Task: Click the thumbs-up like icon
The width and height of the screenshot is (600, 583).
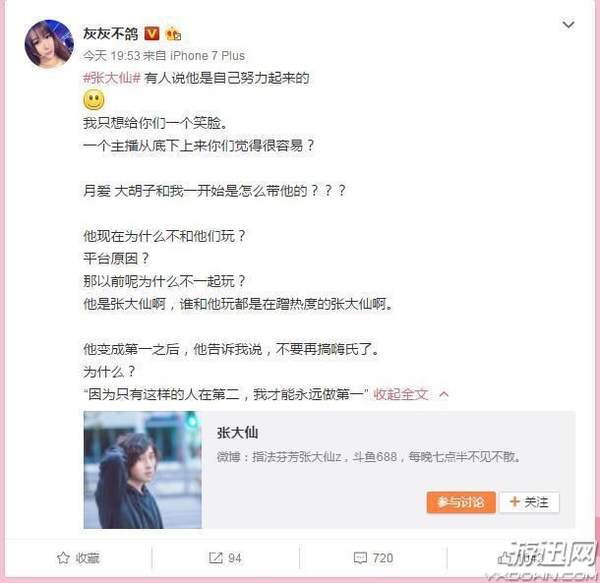Action: pos(504,559)
